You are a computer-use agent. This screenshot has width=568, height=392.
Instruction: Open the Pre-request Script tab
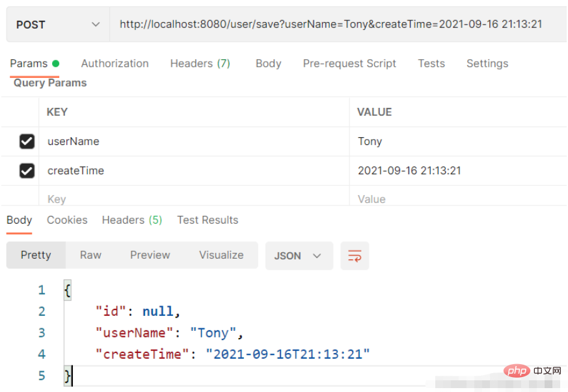[x=349, y=63]
